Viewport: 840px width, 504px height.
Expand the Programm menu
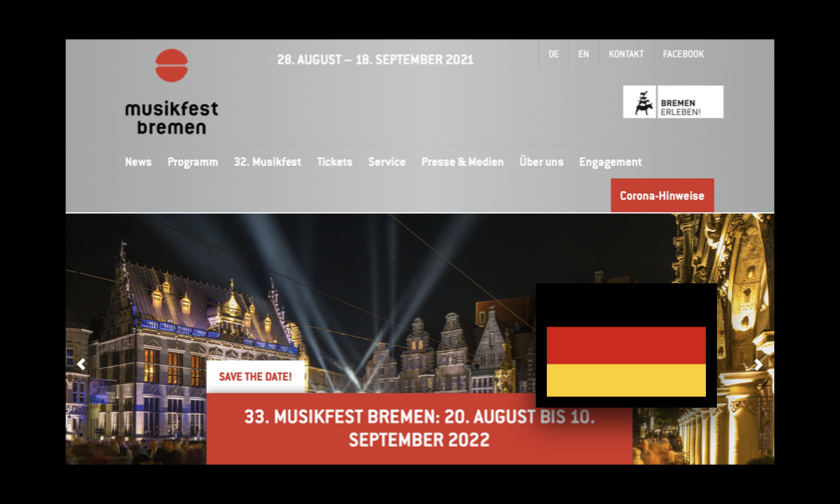click(193, 162)
